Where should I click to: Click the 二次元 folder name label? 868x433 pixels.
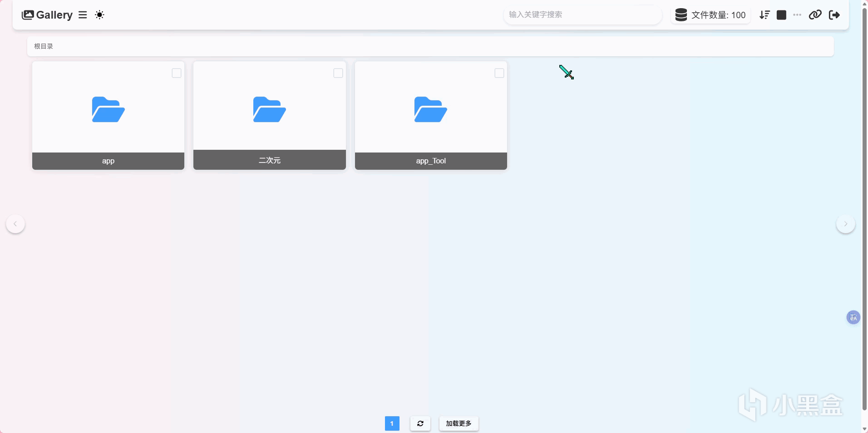pos(270,160)
